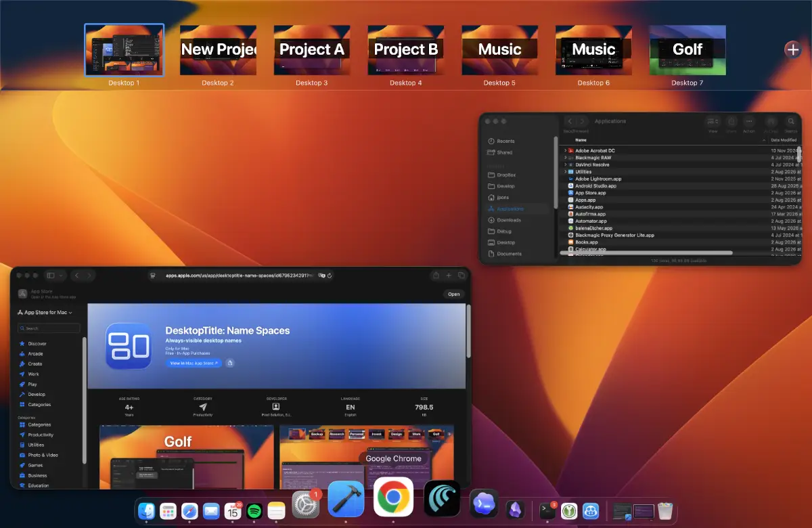Launch Safari compass icon in the Dock
The width and height of the screenshot is (812, 528).
tap(189, 511)
